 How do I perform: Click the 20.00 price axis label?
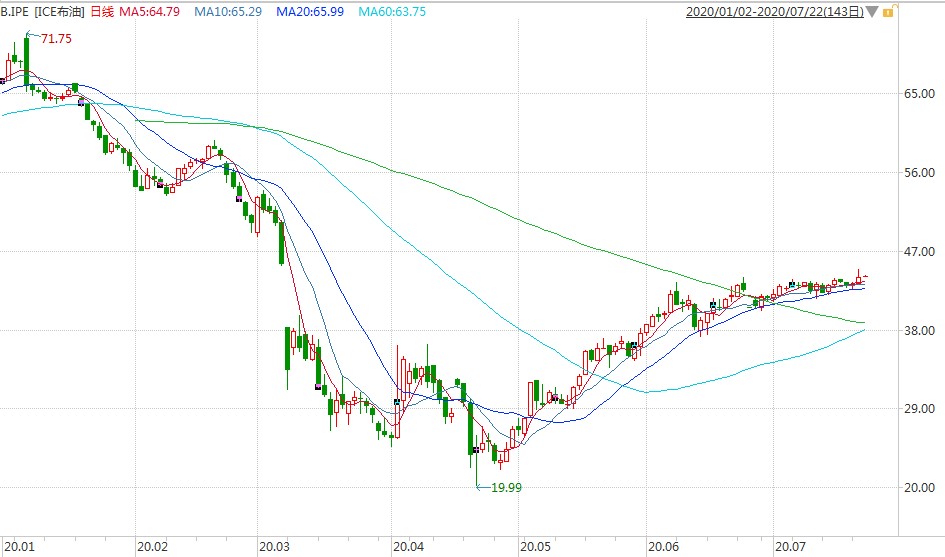coord(919,488)
